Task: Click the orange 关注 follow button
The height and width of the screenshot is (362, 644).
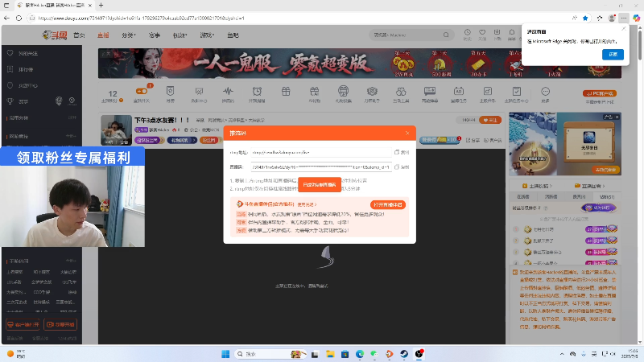Action: pos(490,120)
